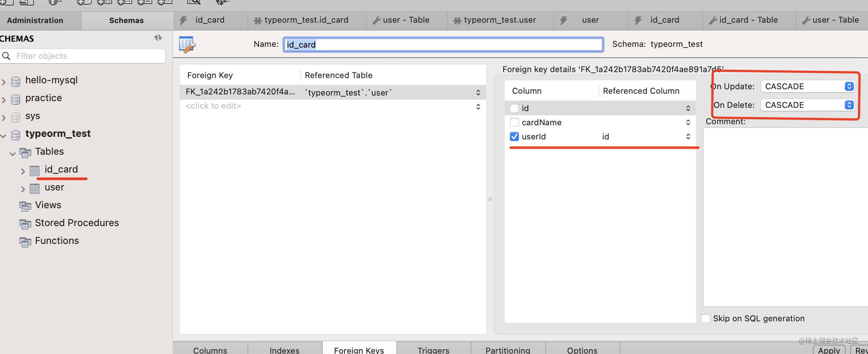
Task: Open referenced table selector for `typeorm_test`.`user`
Action: (478, 93)
